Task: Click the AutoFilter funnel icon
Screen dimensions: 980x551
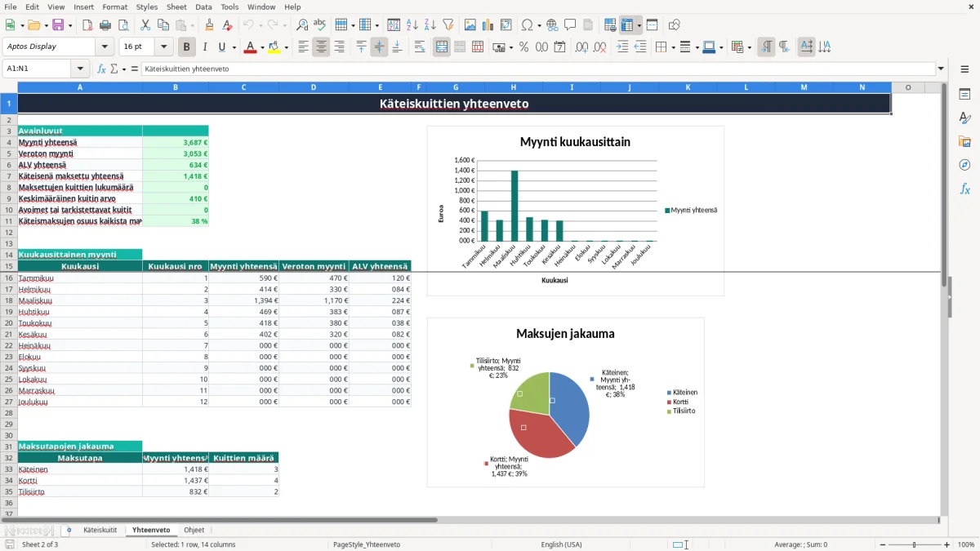Action: (x=448, y=25)
